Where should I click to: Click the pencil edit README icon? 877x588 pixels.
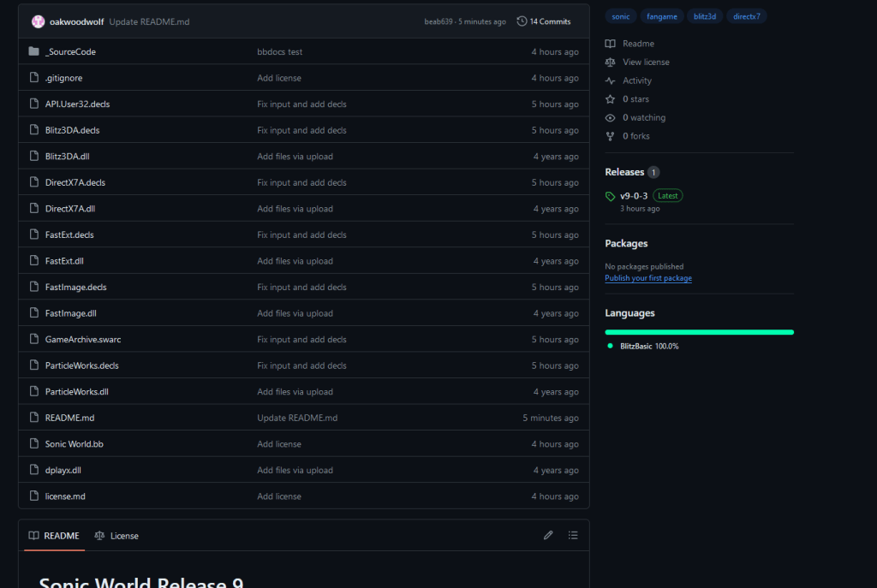tap(548, 536)
